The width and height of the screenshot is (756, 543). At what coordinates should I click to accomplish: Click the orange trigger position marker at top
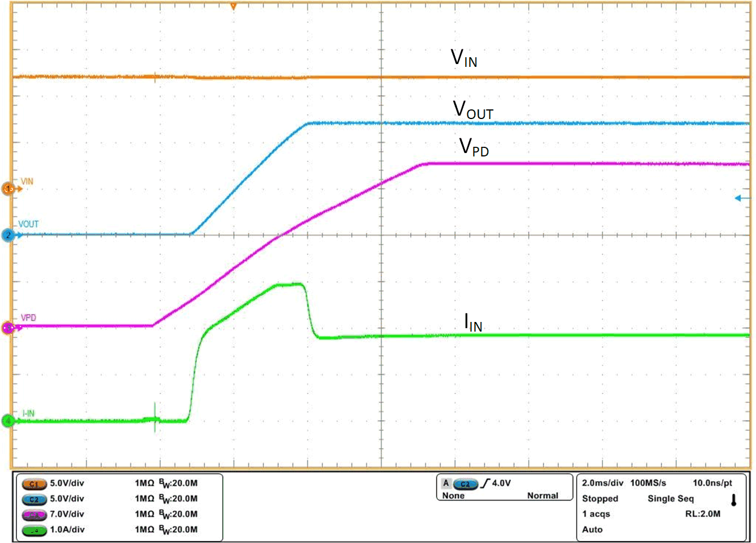click(x=233, y=6)
